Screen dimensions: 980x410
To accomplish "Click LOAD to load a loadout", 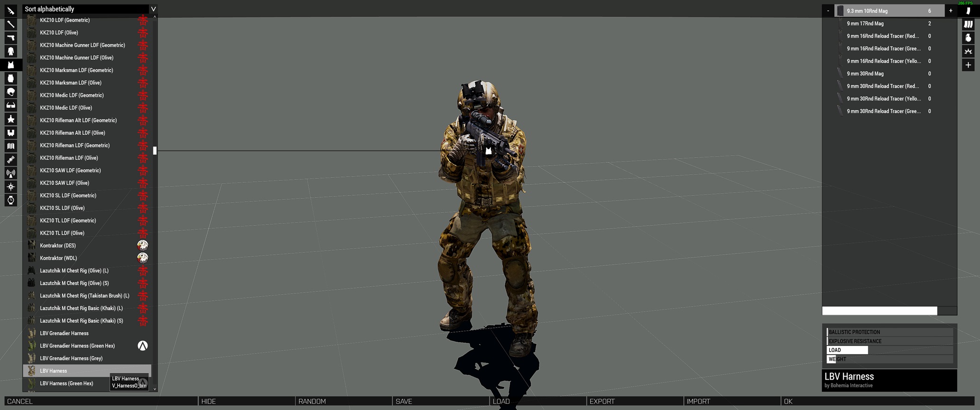I will pyautogui.click(x=538, y=401).
